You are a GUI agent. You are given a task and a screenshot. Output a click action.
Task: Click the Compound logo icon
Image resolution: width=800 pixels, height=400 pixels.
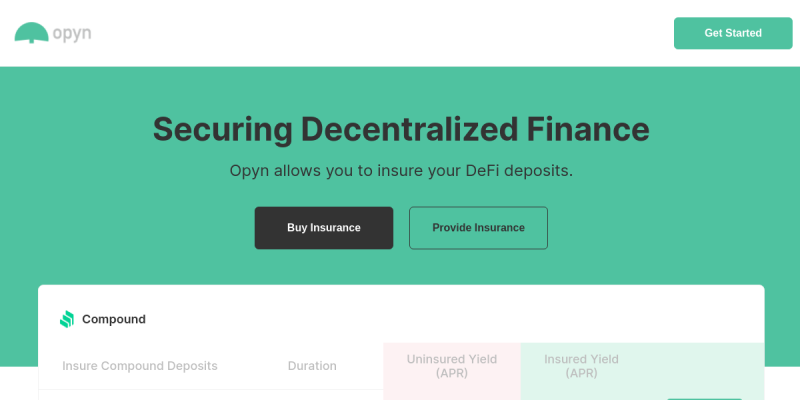coord(67,320)
